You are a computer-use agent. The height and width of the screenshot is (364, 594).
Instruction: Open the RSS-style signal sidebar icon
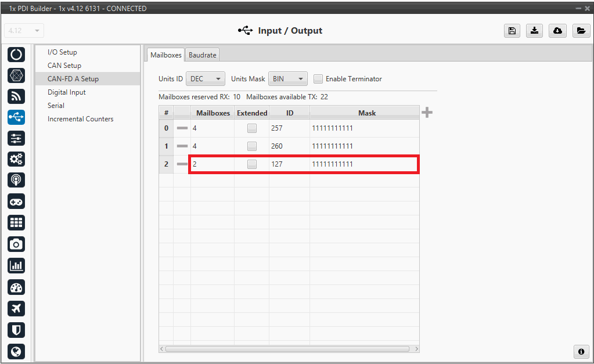tap(16, 96)
